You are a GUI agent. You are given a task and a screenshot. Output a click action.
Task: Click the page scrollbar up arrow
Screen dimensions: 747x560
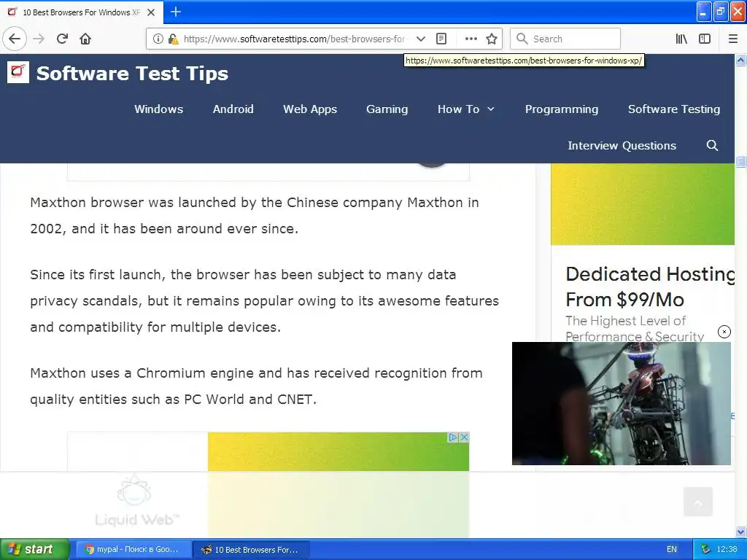[741, 61]
